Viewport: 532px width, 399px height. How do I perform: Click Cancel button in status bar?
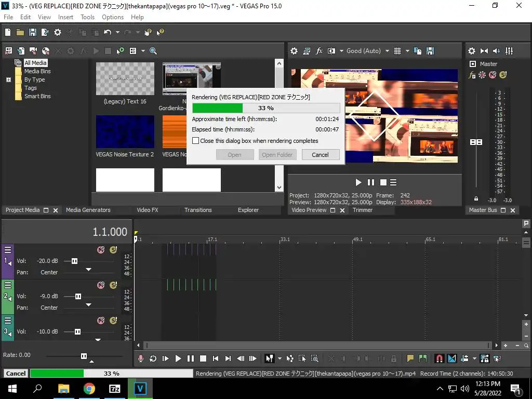(16, 374)
